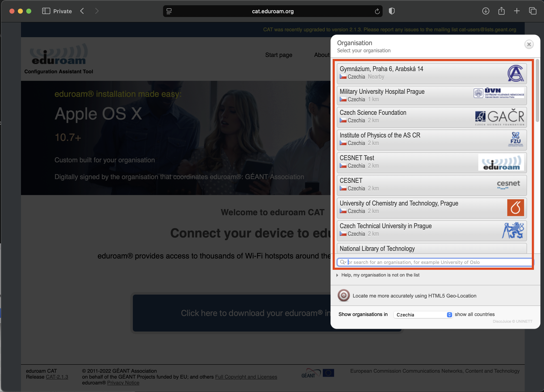Show tab overview in Safari
Image resolution: width=544 pixels, height=392 pixels.
(x=533, y=11)
